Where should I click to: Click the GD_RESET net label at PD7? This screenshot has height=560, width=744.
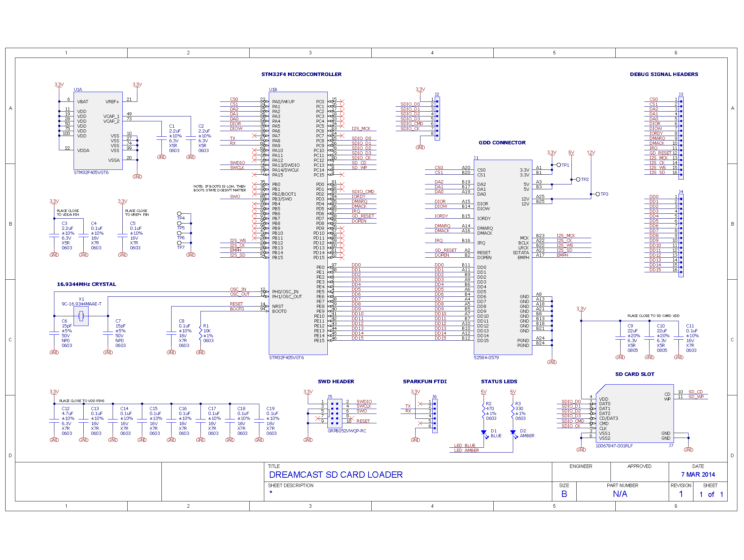pyautogui.click(x=363, y=216)
